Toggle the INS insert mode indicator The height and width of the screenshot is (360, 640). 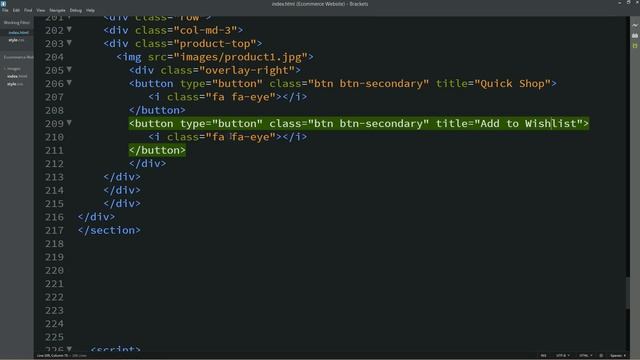coord(543,356)
